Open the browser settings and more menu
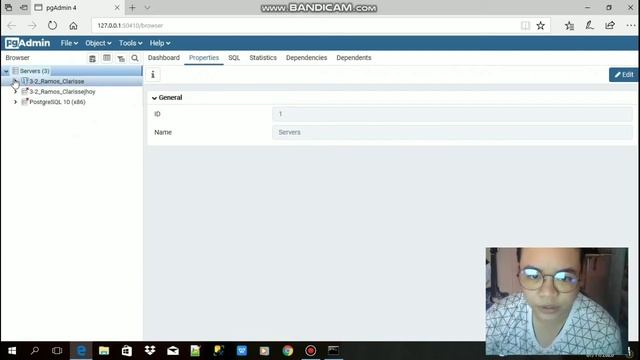This screenshot has height=360, width=640. coord(631,26)
